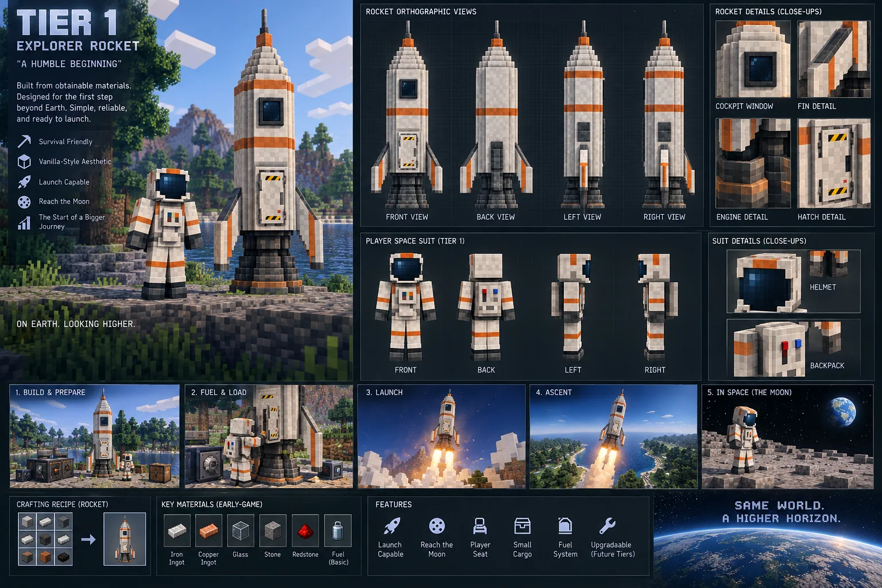Click the astronaut in the main hero scene
This screenshot has height=588, width=882.
[x=165, y=233]
